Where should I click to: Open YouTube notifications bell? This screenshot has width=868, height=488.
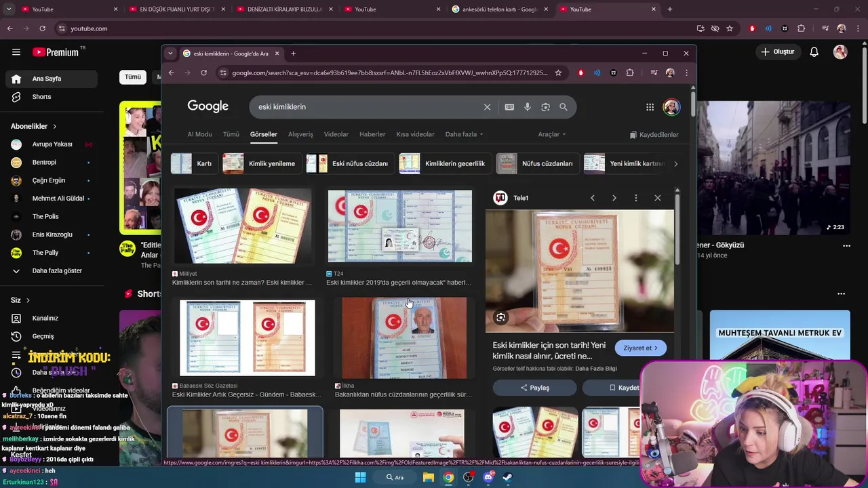(x=814, y=52)
